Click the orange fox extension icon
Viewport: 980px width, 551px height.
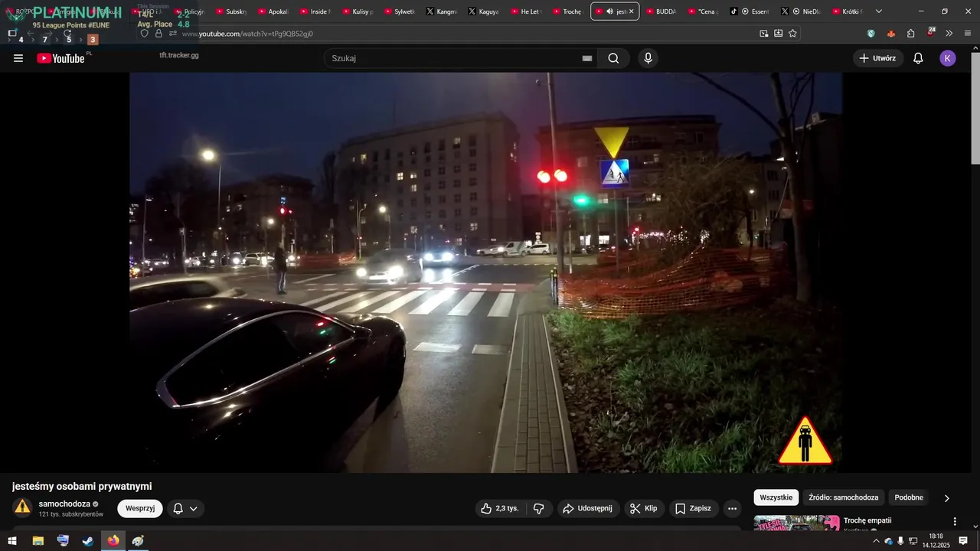point(891,34)
